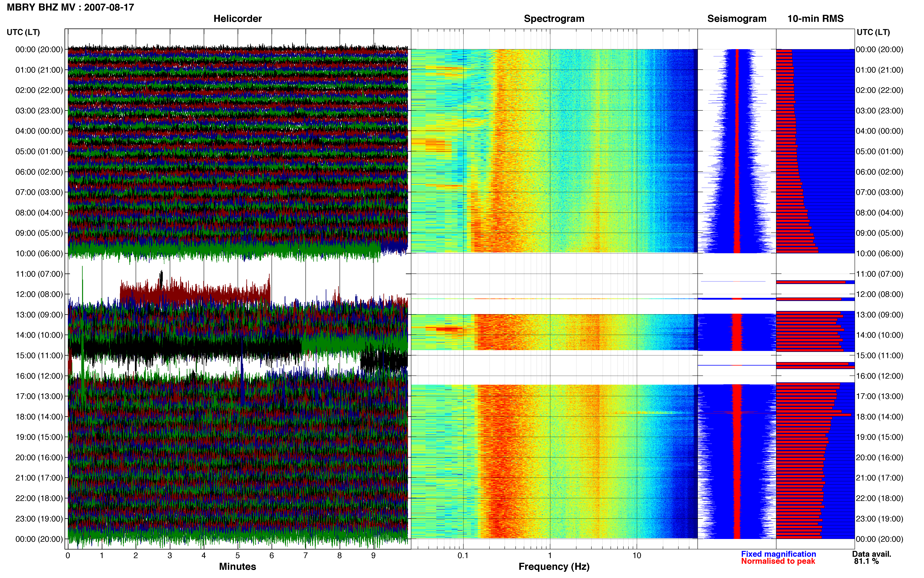Viewport: 924px width, 578px height.
Task: Click the 'Frequency (Hz)' axis title
Action: pos(554,566)
